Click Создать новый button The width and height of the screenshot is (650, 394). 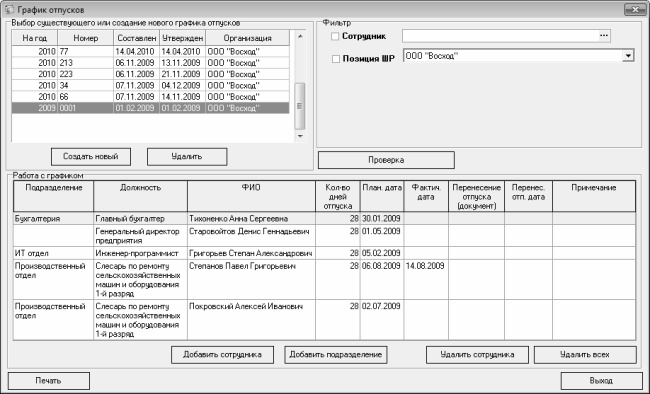tap(91, 157)
